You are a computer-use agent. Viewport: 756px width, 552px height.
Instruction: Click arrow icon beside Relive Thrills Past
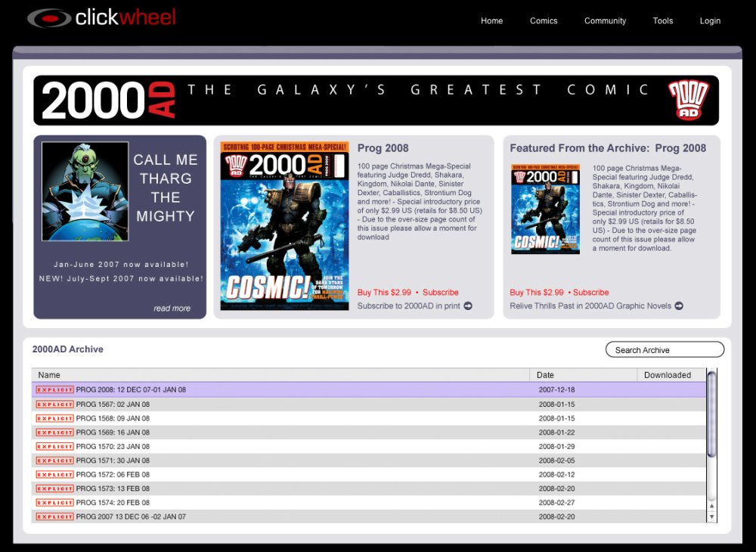point(679,305)
